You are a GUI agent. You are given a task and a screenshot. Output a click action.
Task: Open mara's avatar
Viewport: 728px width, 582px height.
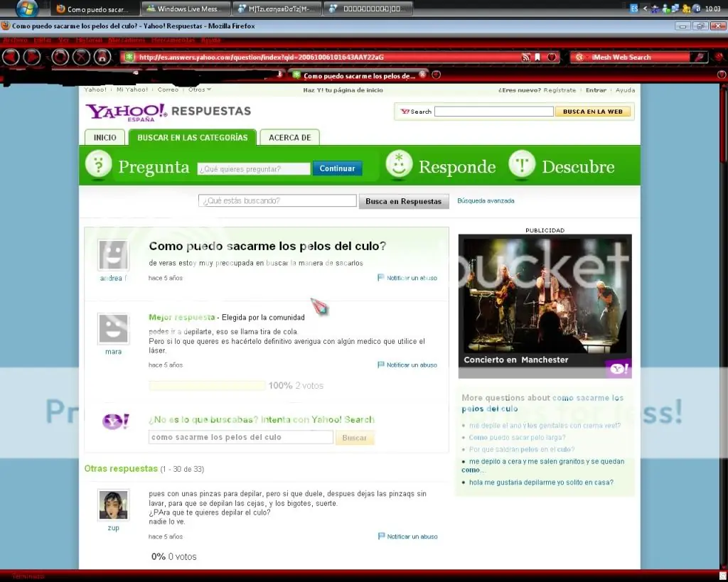(113, 328)
